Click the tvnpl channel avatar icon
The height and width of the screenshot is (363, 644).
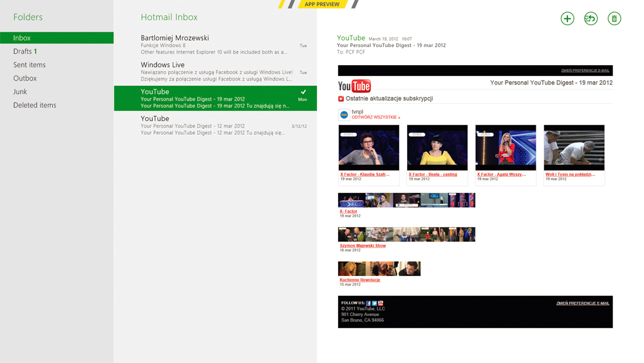click(344, 115)
